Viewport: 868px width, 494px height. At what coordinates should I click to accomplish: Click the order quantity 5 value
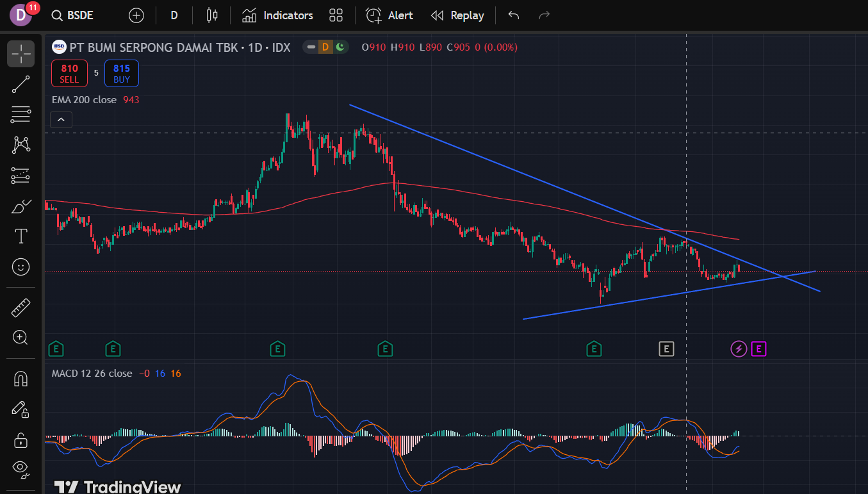[96, 73]
